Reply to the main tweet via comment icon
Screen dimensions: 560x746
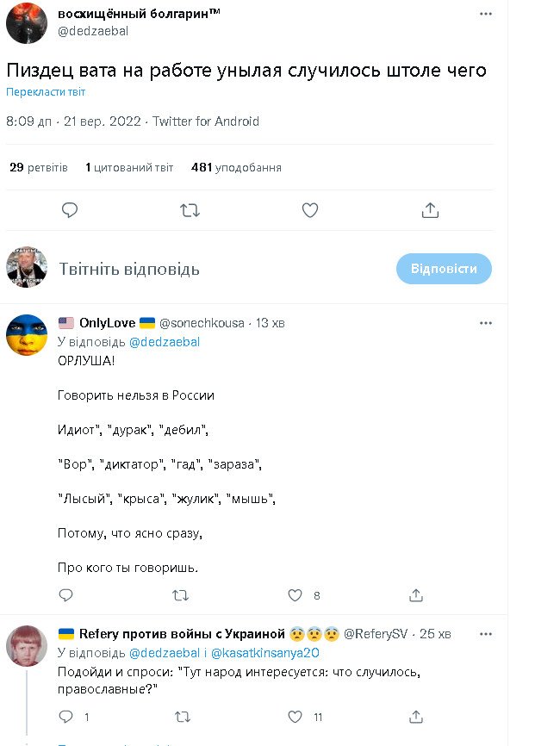pos(71,210)
